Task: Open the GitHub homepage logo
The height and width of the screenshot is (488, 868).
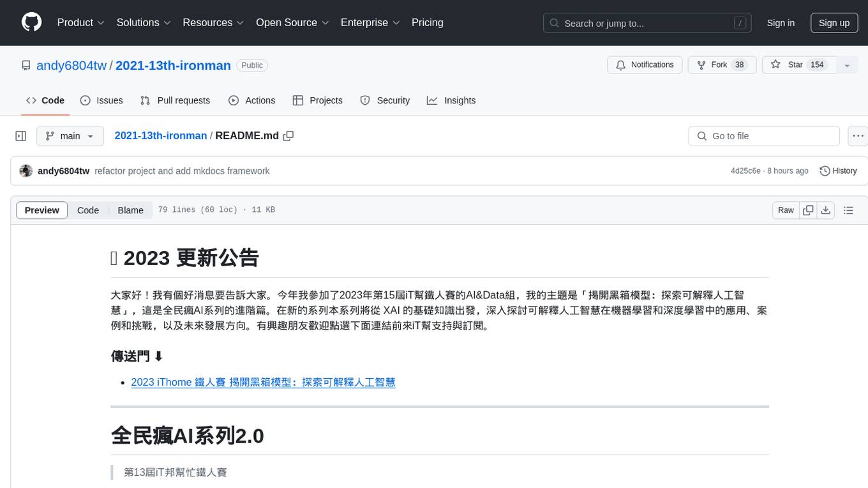Action: pos(31,22)
